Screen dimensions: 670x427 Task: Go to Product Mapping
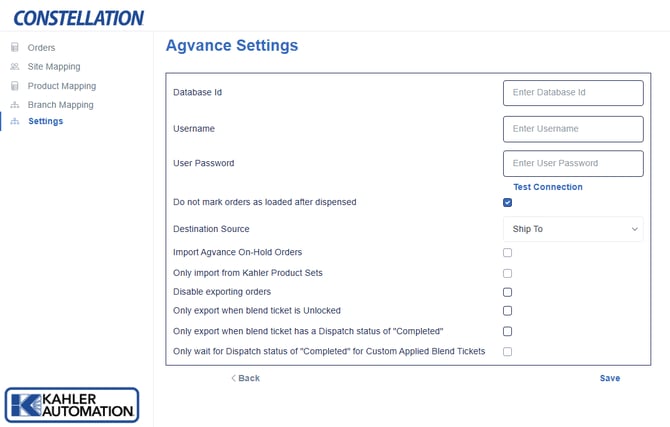[x=62, y=86]
